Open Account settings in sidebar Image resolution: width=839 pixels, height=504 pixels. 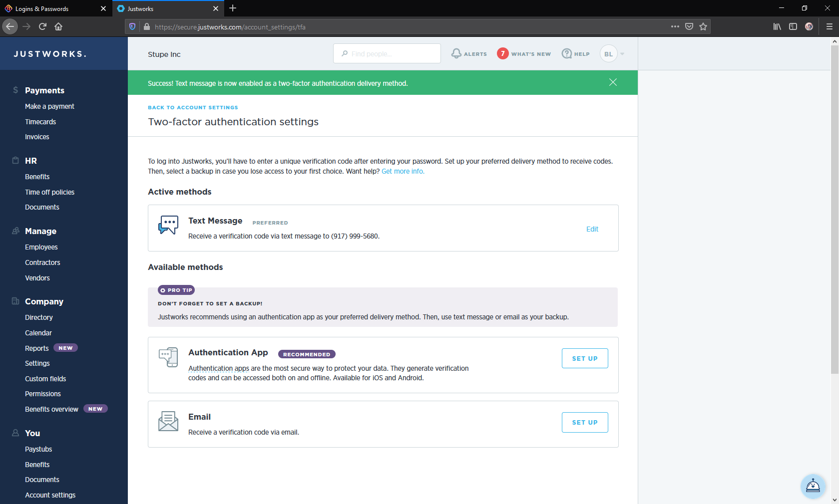[x=50, y=495]
